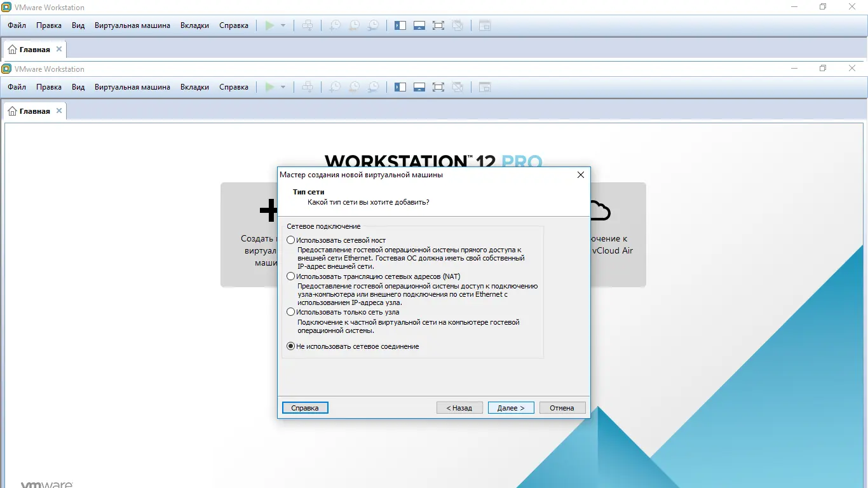Viewport: 868px width, 488px height.
Task: Switch to the Главная tab in the top window
Action: pos(34,49)
